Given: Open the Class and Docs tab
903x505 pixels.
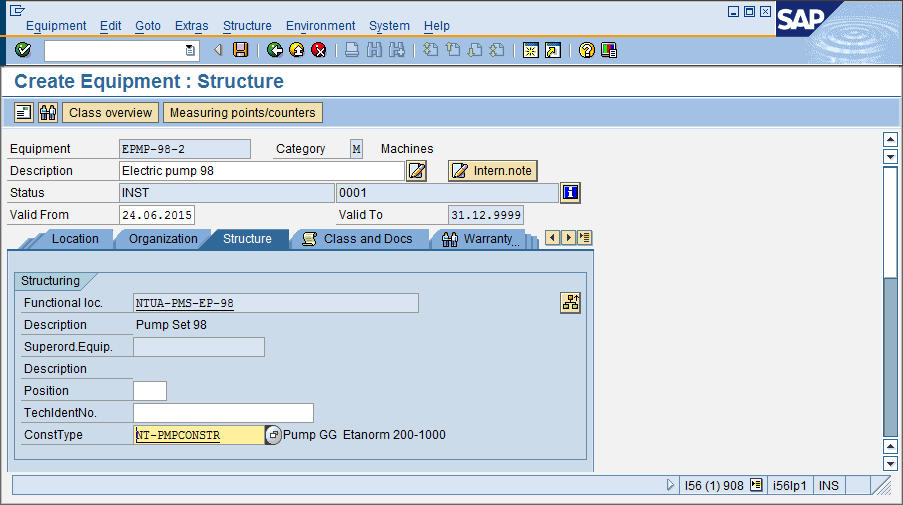Looking at the screenshot, I should click(x=360, y=238).
